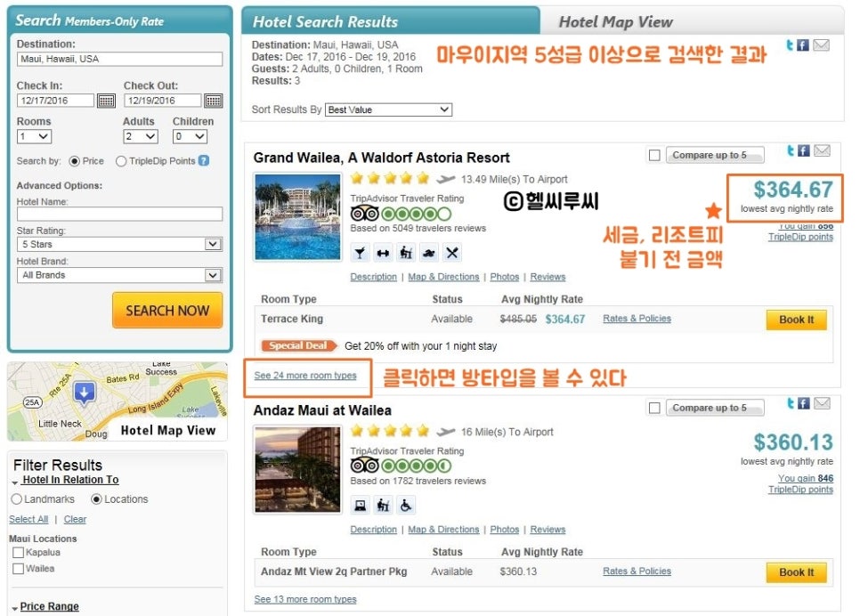Viewport: 860px width, 616px height.
Task: Open the Hotel Brand dropdown
Action: 119,275
